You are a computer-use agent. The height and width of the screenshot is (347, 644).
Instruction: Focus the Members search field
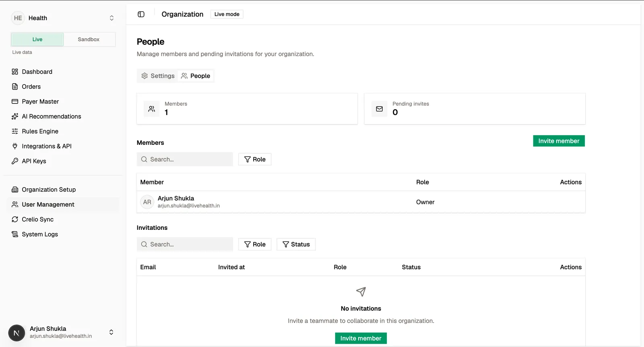(x=185, y=159)
